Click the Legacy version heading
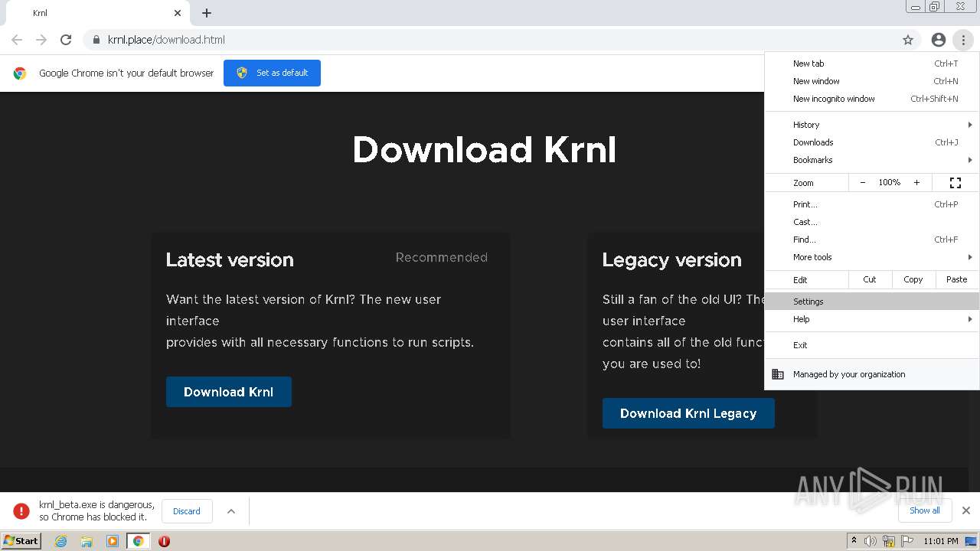980x551 pixels. tap(672, 259)
